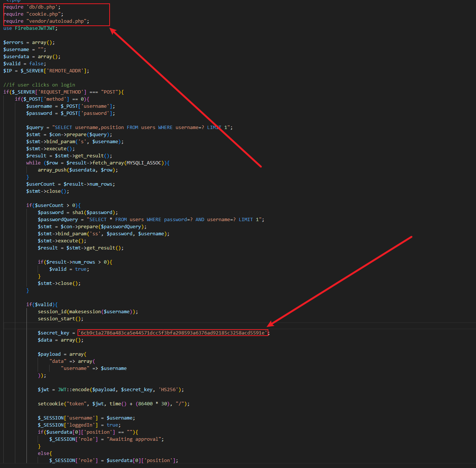Click the setcookie("token", $jwt...) line
Screen dimensions: 476x468
114,404
